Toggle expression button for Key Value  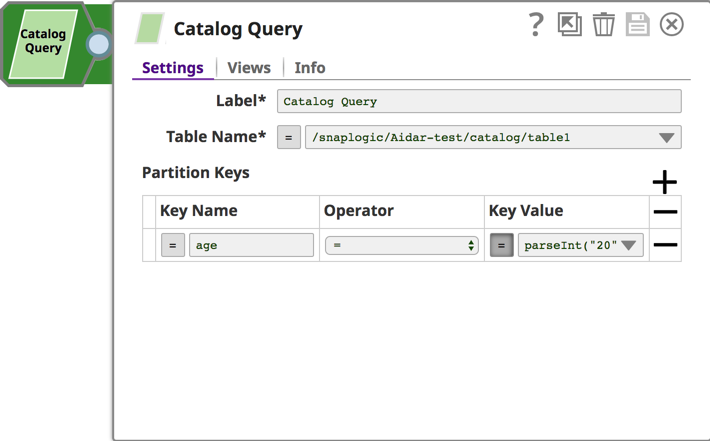pos(502,245)
